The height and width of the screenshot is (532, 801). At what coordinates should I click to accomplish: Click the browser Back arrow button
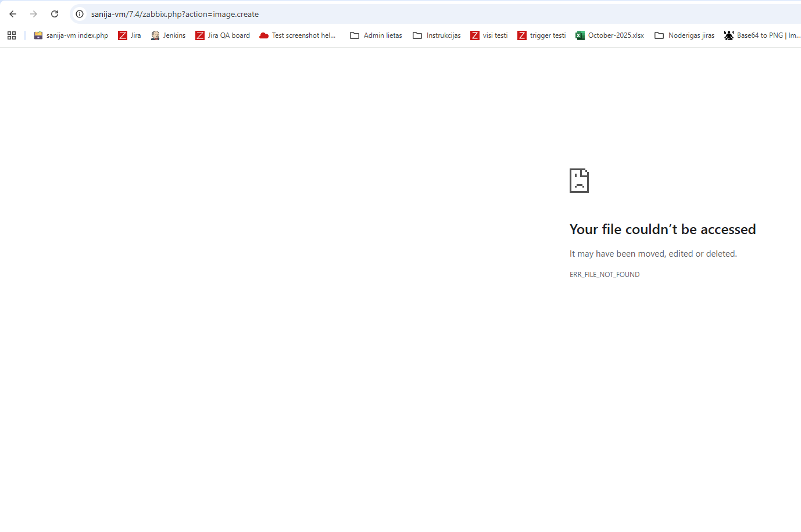[13, 14]
